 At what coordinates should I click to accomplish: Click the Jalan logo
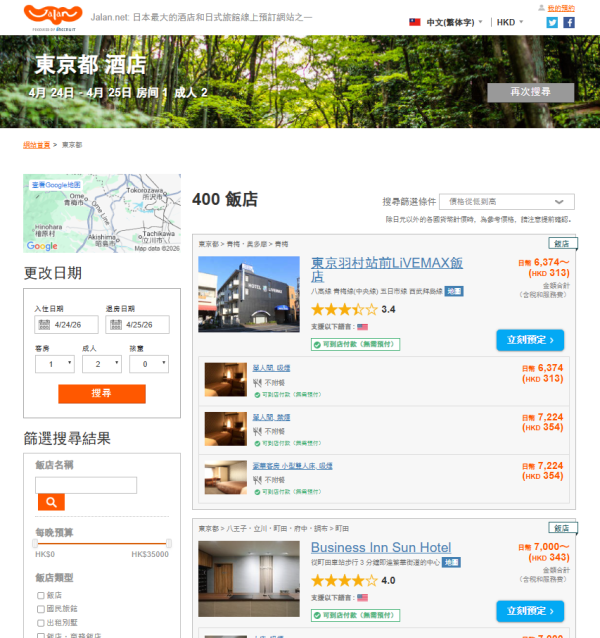pos(53,17)
